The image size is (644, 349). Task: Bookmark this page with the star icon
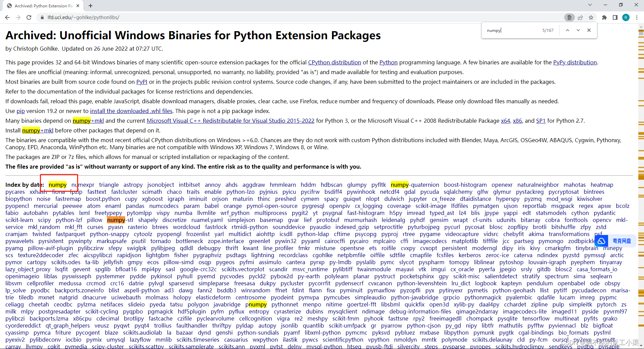pyautogui.click(x=591, y=17)
